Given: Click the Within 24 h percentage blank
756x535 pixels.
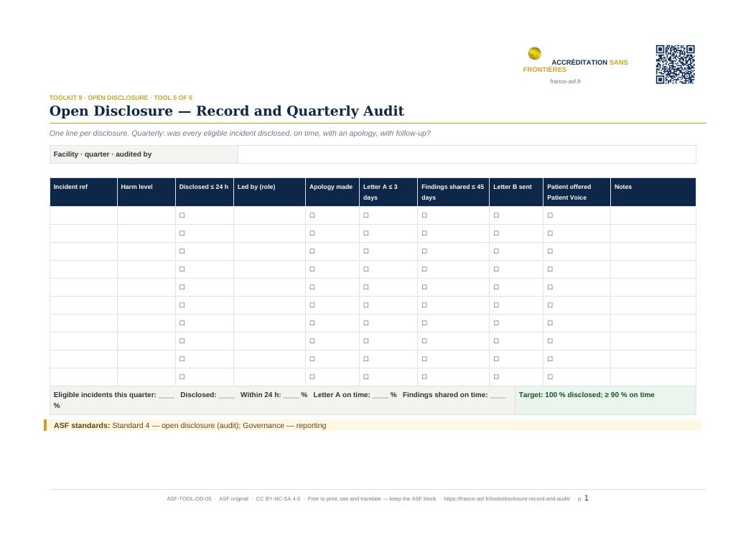Looking at the screenshot, I should coord(291,396).
